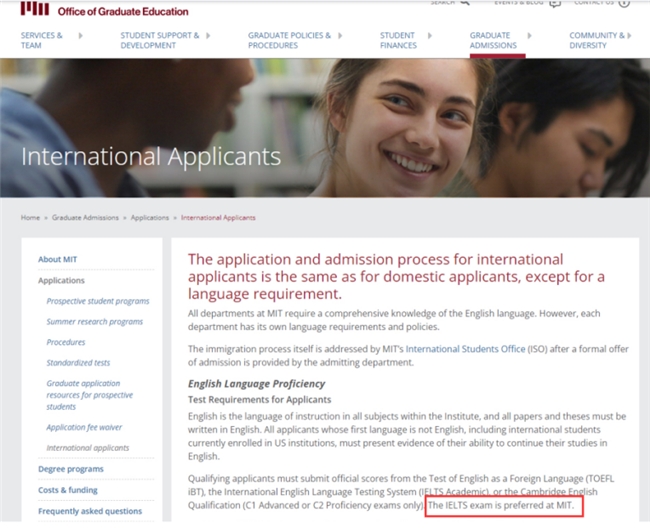This screenshot has height=528, width=650.
Task: Expand the Student Finances arrow
Action: point(430,36)
